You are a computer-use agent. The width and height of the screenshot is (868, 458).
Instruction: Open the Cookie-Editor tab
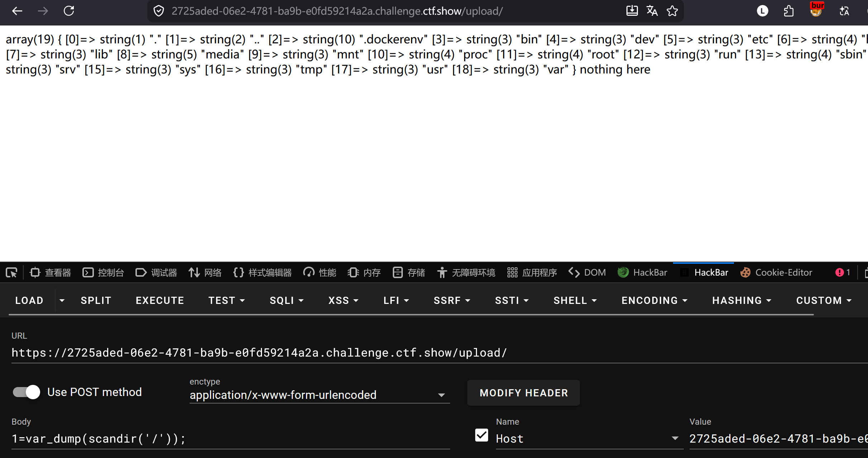click(x=776, y=273)
